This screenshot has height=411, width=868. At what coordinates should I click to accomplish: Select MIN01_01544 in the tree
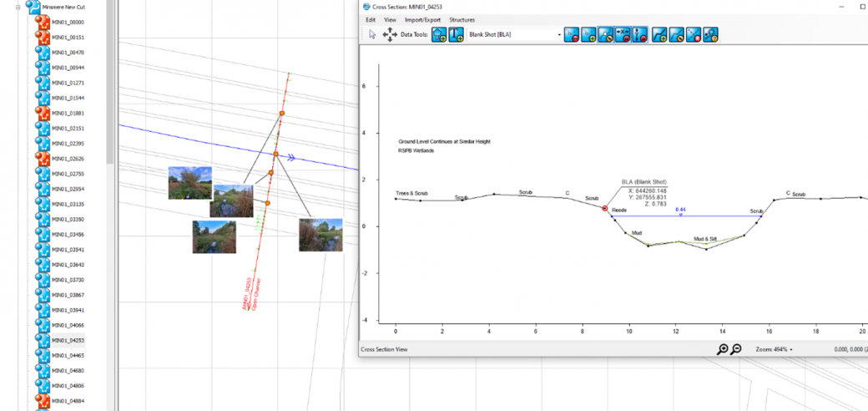tap(68, 98)
